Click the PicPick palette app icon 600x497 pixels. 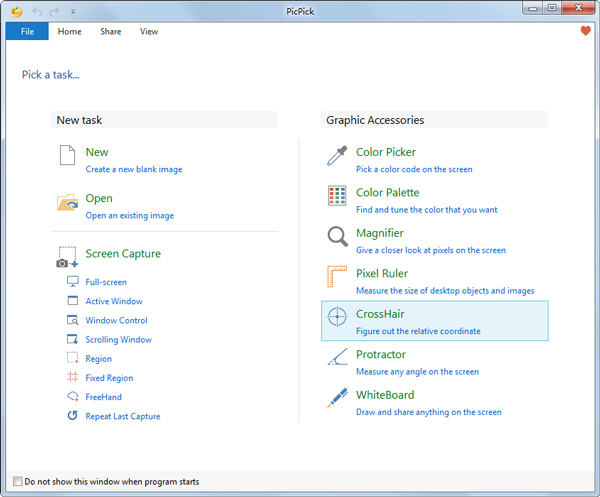point(16,11)
